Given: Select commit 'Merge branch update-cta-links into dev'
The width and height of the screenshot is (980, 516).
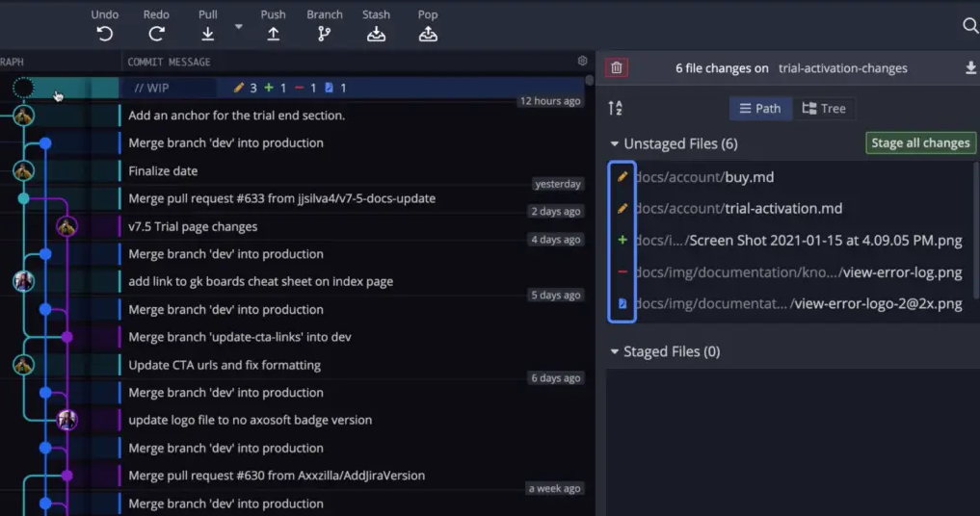Looking at the screenshot, I should (x=239, y=337).
